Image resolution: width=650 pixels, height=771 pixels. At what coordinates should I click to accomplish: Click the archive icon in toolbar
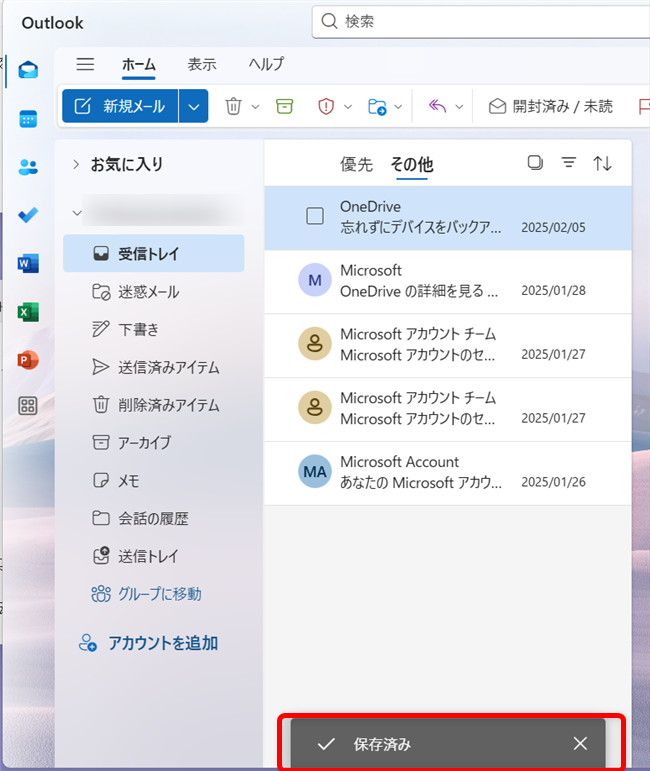coord(285,106)
